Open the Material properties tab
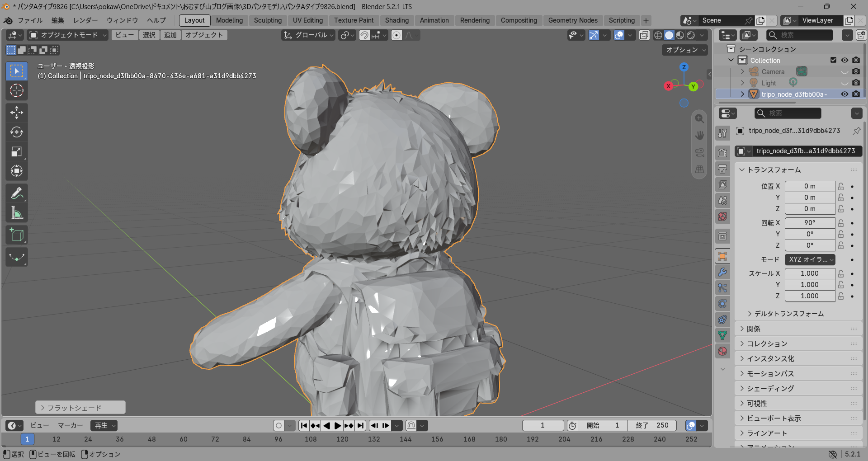This screenshot has width=868, height=461. [722, 351]
